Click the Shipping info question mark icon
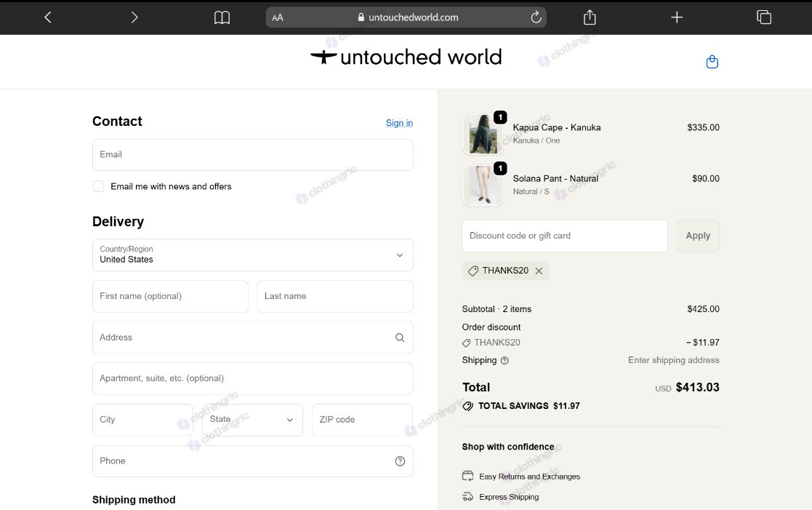812x510 pixels. coord(505,360)
